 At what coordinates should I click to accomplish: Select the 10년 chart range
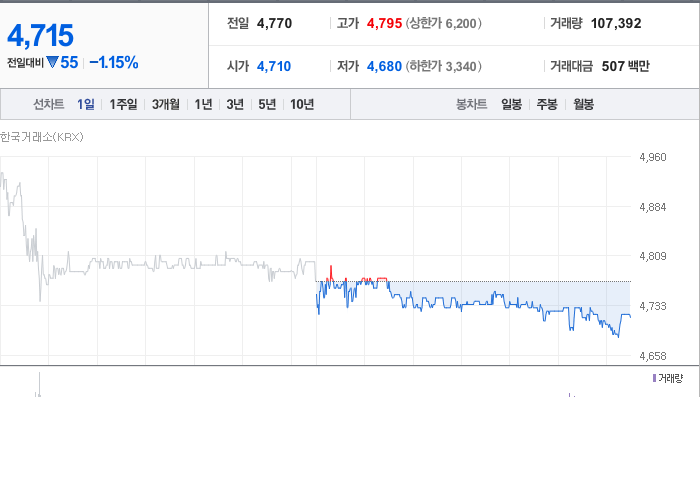point(302,104)
